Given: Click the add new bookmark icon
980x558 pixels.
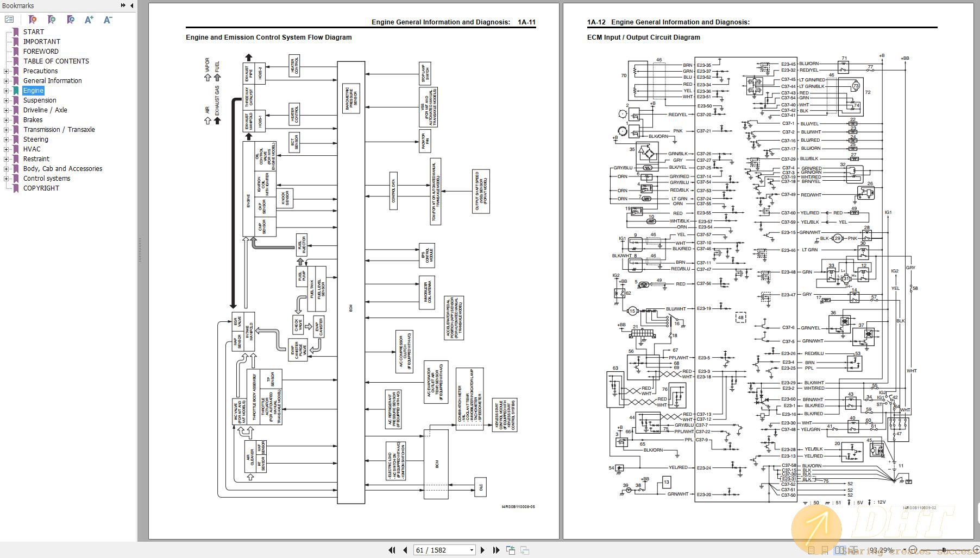Looking at the screenshot, I should (52, 20).
